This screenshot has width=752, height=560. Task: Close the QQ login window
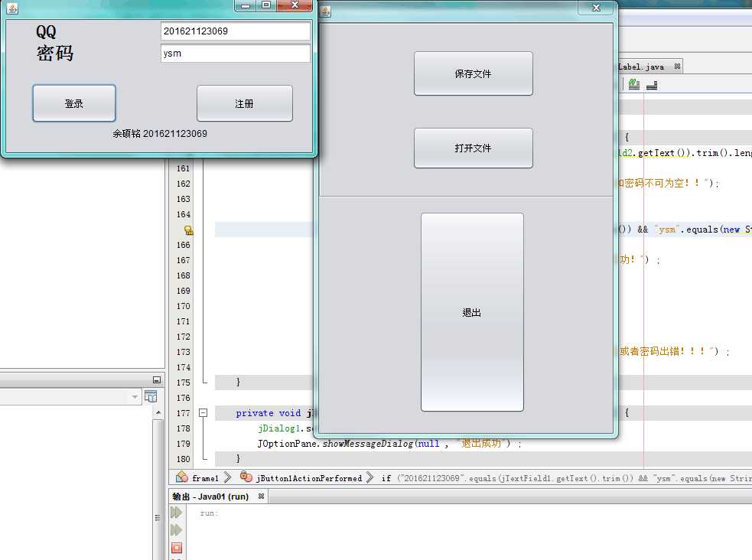(295, 5)
